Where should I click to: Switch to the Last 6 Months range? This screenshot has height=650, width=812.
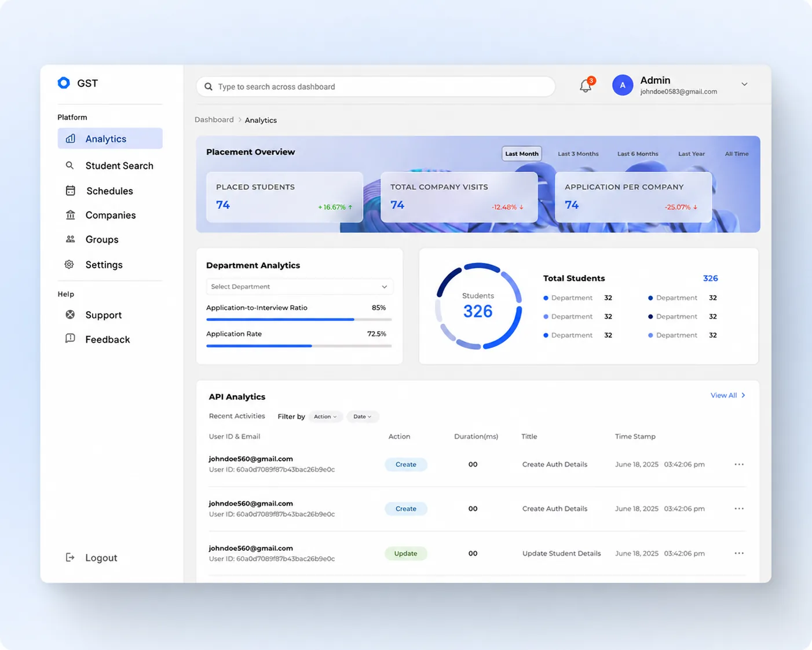click(x=638, y=154)
